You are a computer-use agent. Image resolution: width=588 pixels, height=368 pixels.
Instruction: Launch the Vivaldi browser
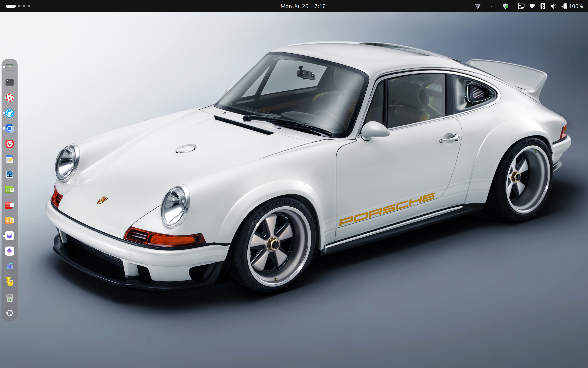pyautogui.click(x=10, y=144)
